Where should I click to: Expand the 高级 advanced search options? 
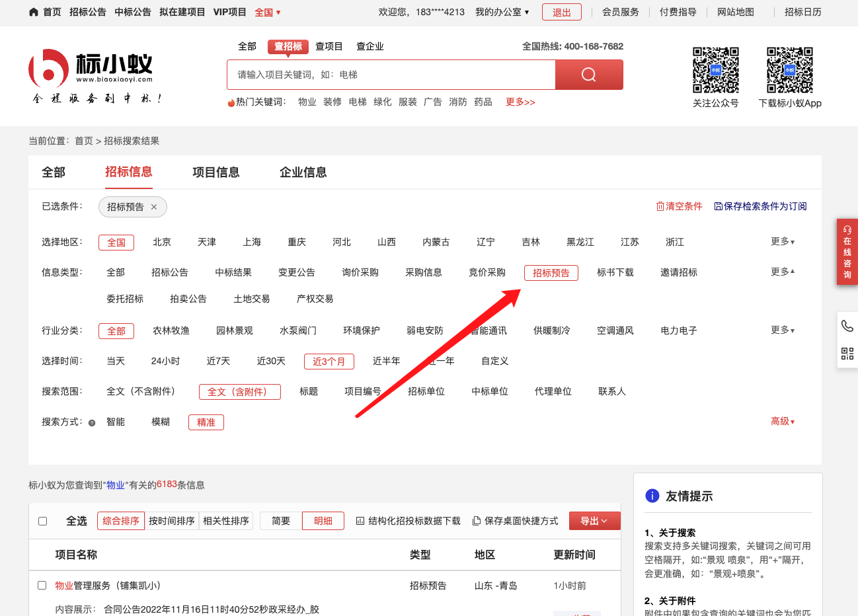(x=782, y=422)
